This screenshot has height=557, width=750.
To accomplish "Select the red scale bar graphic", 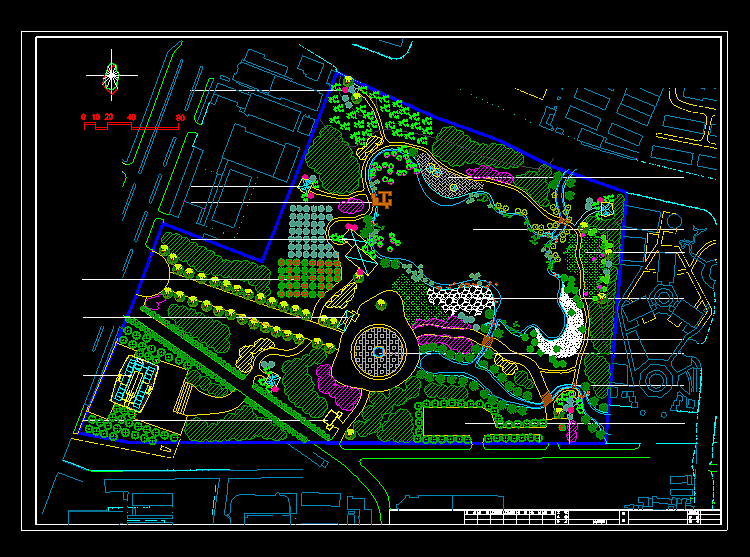I will point(132,126).
